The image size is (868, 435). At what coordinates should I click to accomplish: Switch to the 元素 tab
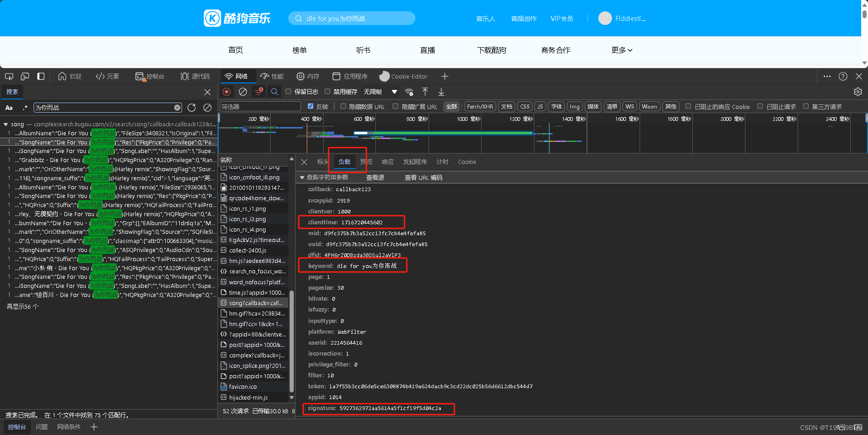coord(108,76)
